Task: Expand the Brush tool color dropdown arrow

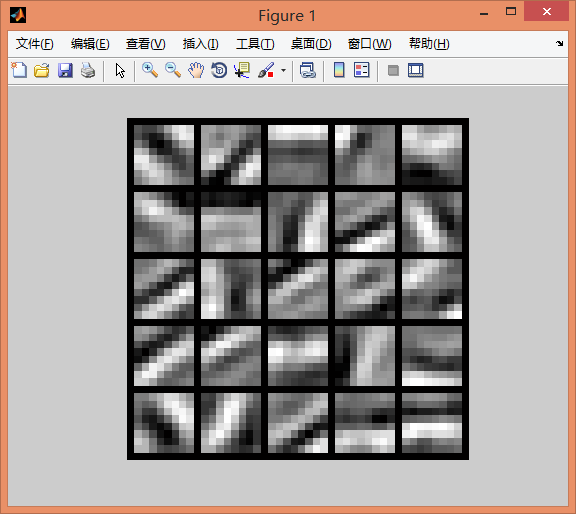Action: (x=283, y=70)
